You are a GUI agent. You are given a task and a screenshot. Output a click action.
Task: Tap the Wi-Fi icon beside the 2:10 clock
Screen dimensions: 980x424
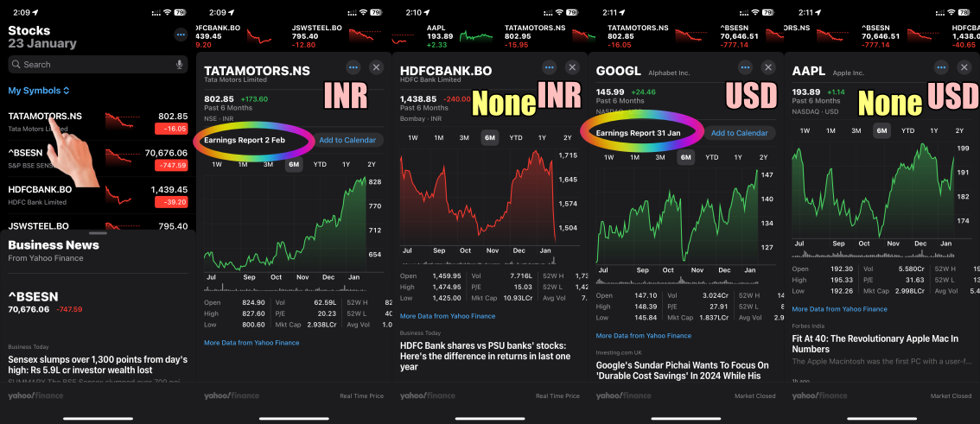pos(560,12)
